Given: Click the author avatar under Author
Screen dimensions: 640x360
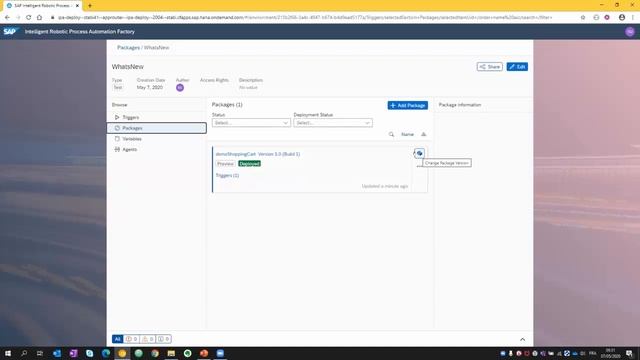Looking at the screenshot, I should (180, 88).
